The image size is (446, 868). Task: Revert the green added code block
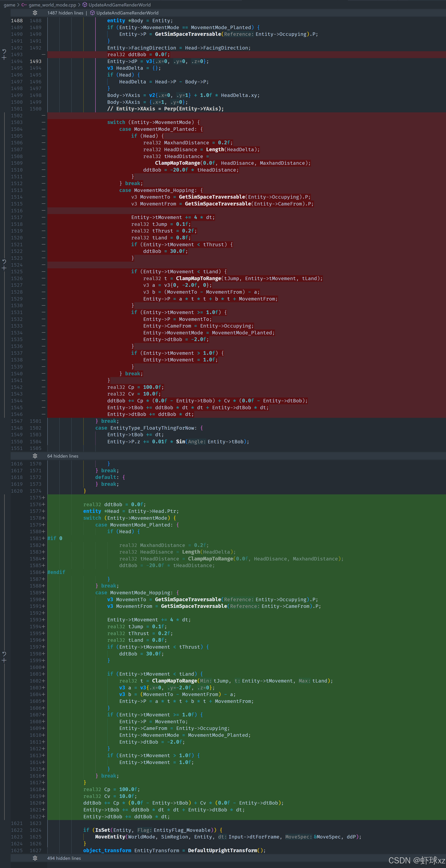(x=4, y=654)
